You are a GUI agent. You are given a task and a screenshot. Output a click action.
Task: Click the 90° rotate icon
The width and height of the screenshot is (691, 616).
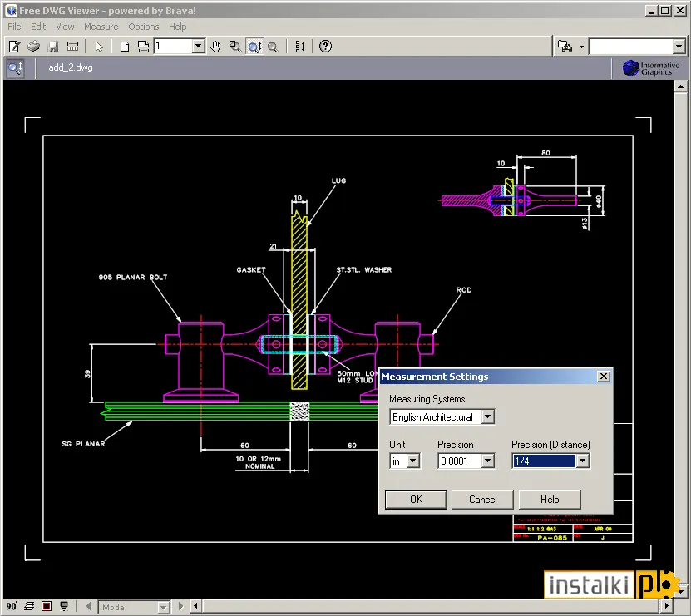[12, 606]
